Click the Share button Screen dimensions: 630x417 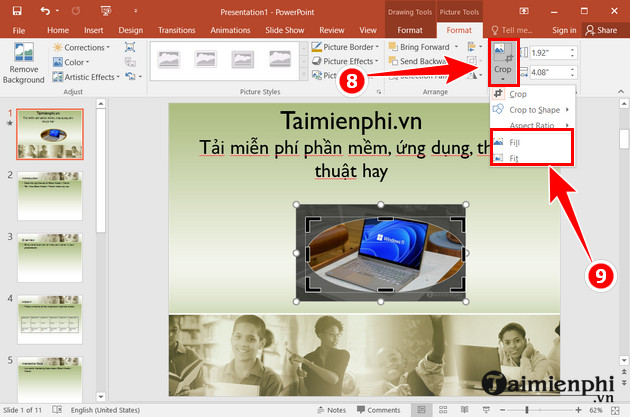pyautogui.click(x=601, y=30)
